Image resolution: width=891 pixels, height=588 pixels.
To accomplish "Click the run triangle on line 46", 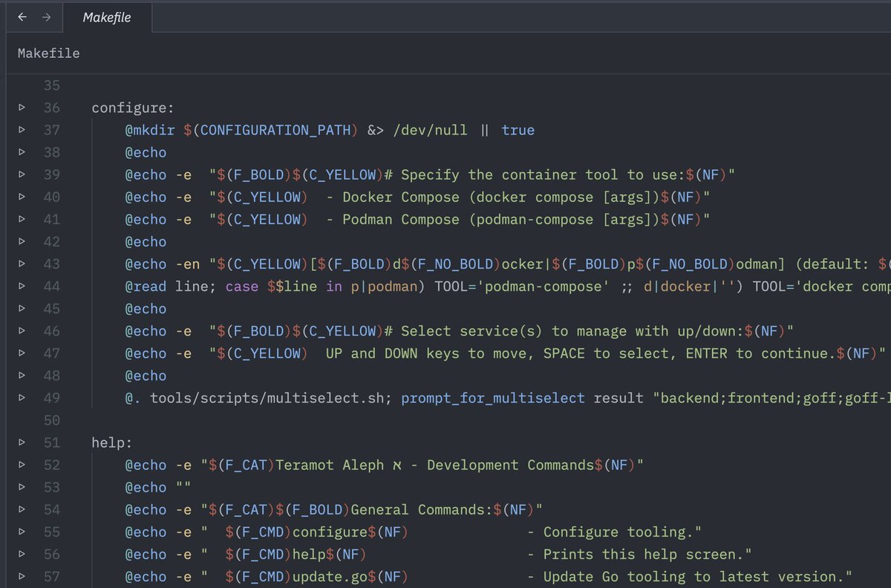I will [x=22, y=330].
